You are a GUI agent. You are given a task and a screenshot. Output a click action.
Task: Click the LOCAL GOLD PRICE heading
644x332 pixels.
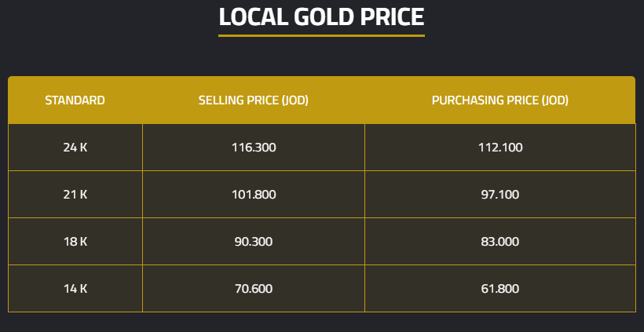click(x=321, y=16)
